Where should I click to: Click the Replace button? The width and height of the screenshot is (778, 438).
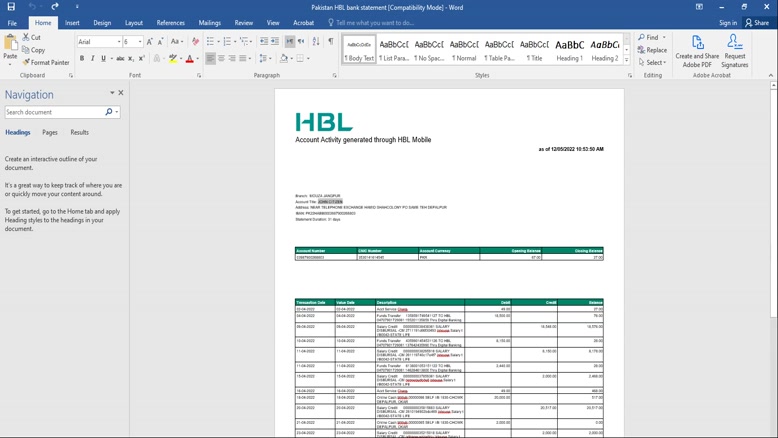point(653,50)
